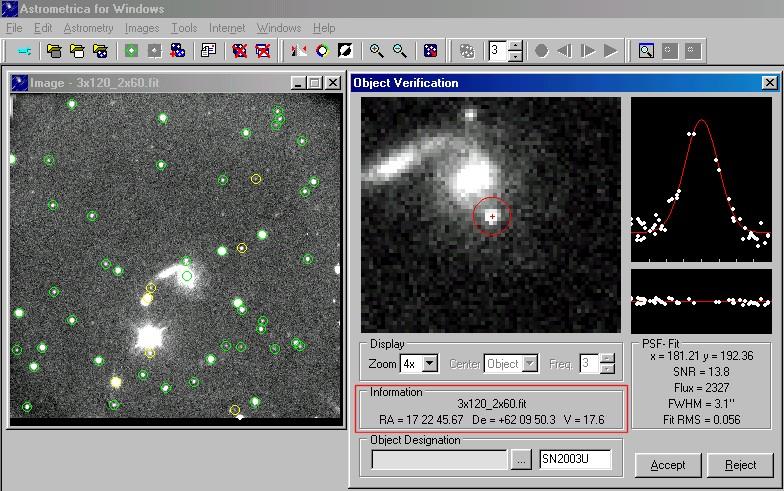Viewport: 784px width, 491px height.
Task: Click the green astrometric data reduction icon
Action: [x=131, y=50]
